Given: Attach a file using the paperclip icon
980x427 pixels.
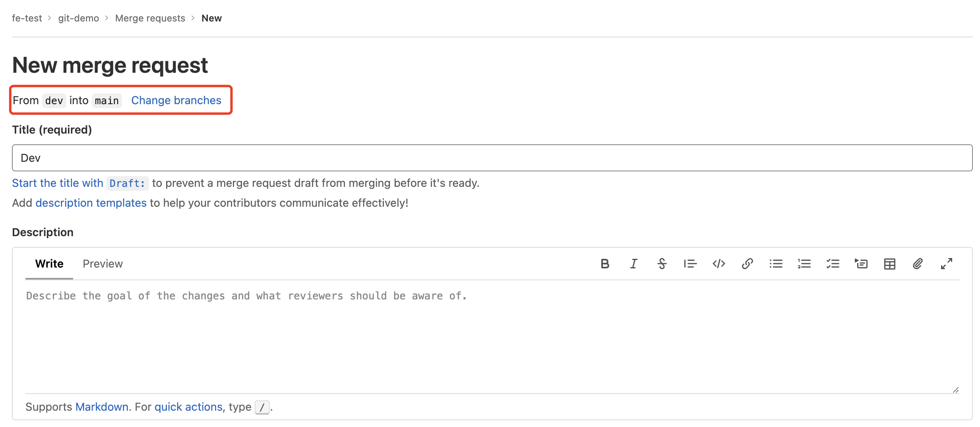Looking at the screenshot, I should coord(918,264).
